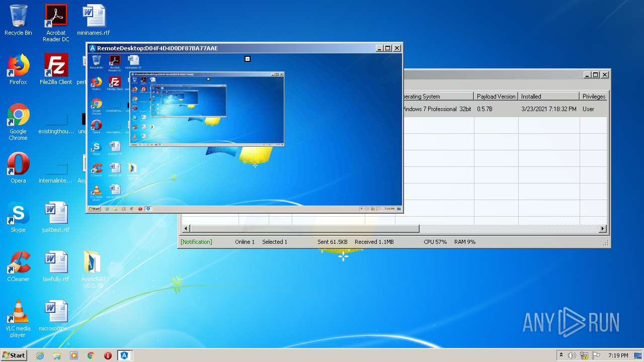Click the [Notification] status label
Image resolution: width=644 pixels, height=362 pixels.
[x=196, y=242]
